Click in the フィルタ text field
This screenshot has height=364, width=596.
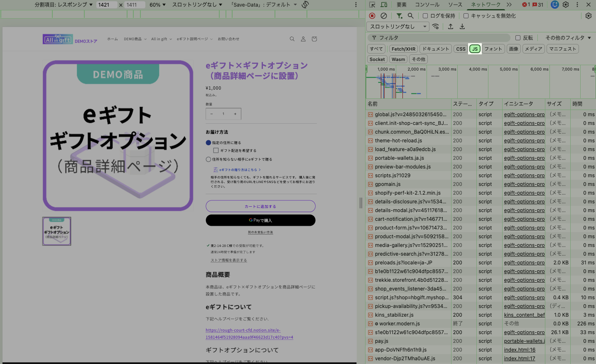click(x=440, y=38)
